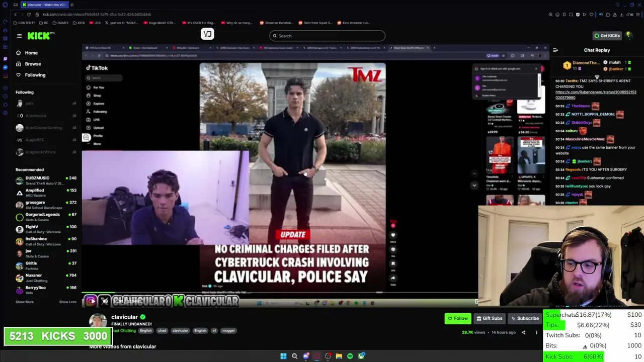Open new browser tab

(x=71, y=5)
